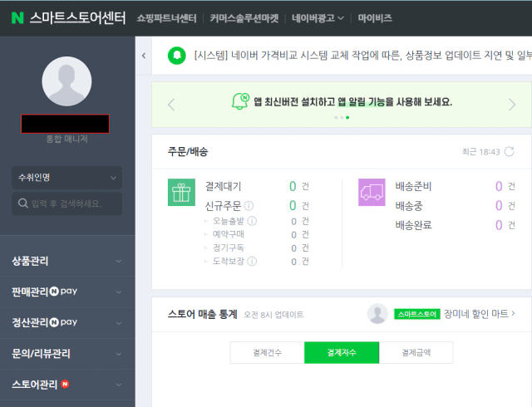Open 커머스솔루션마켓 in the top bar
This screenshot has width=532, height=407.
pyautogui.click(x=244, y=18)
